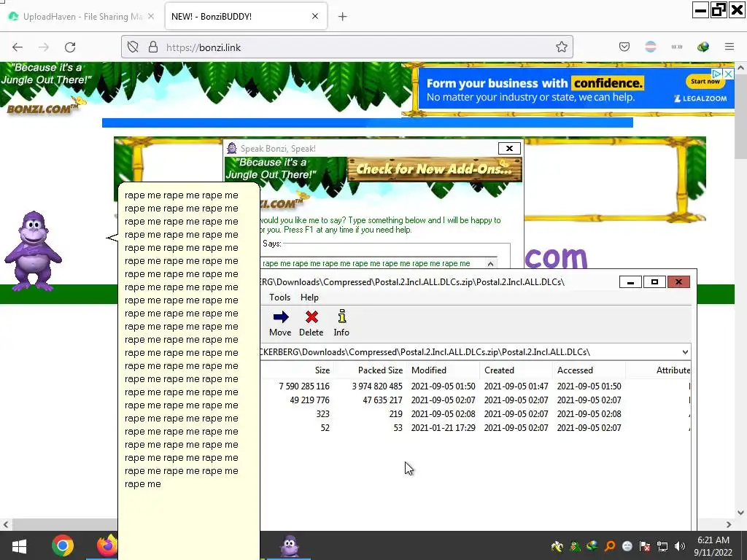747x560 pixels.
Task: Open the Help menu in archive window
Action: coord(309,297)
